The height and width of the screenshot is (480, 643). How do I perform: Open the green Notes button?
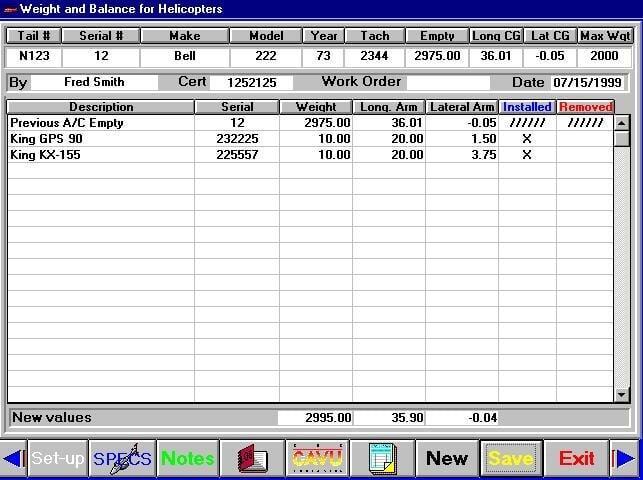(x=187, y=459)
